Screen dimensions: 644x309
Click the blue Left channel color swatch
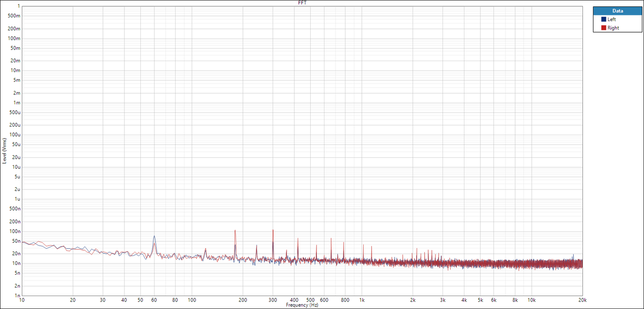pos(603,20)
